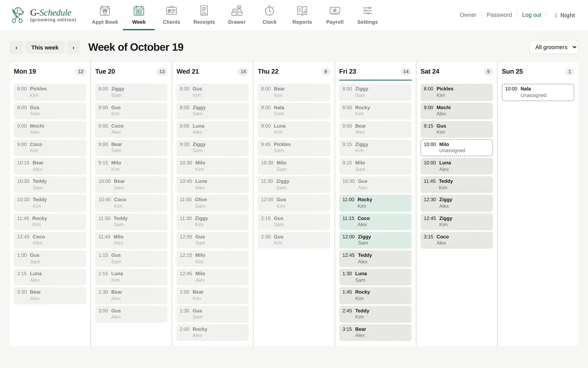Open Friday's 3:15 Bear appointment

click(375, 333)
